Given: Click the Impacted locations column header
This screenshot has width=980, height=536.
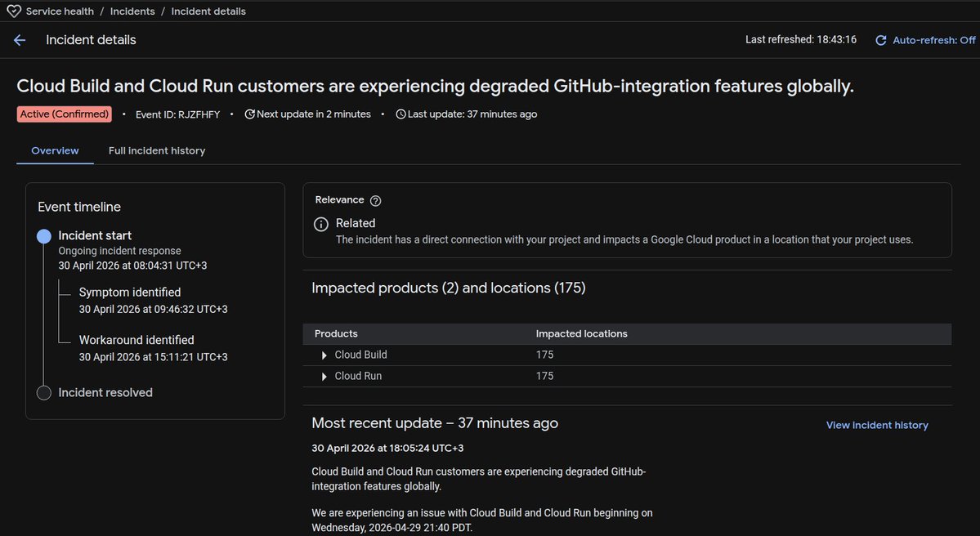Looking at the screenshot, I should tap(581, 333).
